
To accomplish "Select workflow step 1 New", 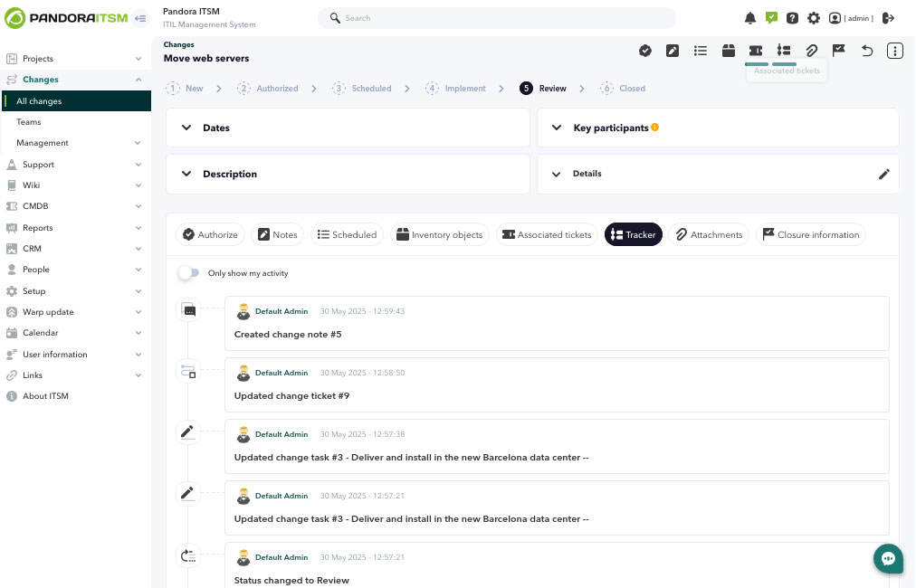I will click(185, 88).
